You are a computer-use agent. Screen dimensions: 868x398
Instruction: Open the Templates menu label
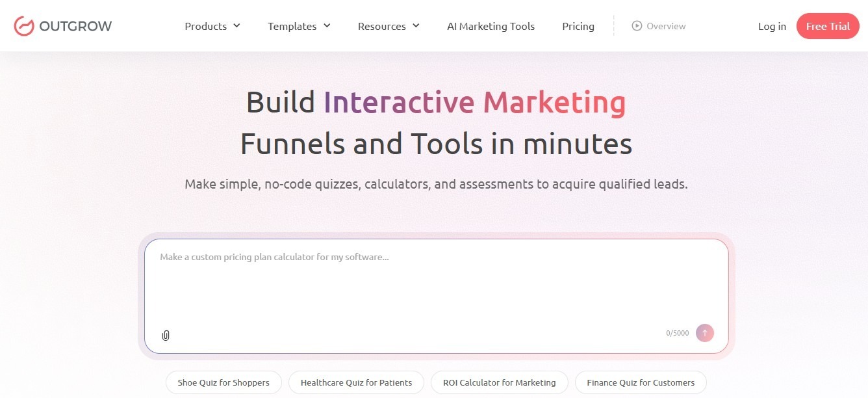point(292,27)
